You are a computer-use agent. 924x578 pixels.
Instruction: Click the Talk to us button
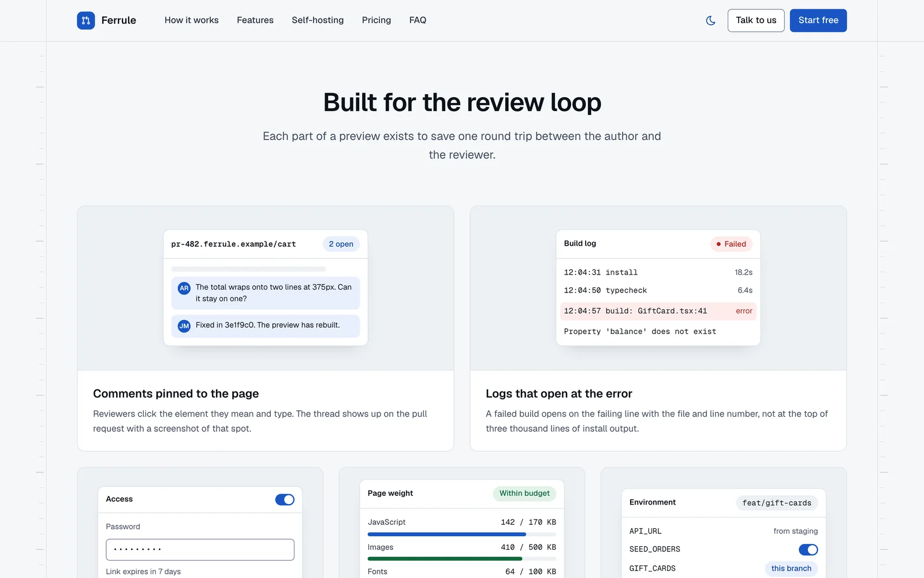[756, 20]
